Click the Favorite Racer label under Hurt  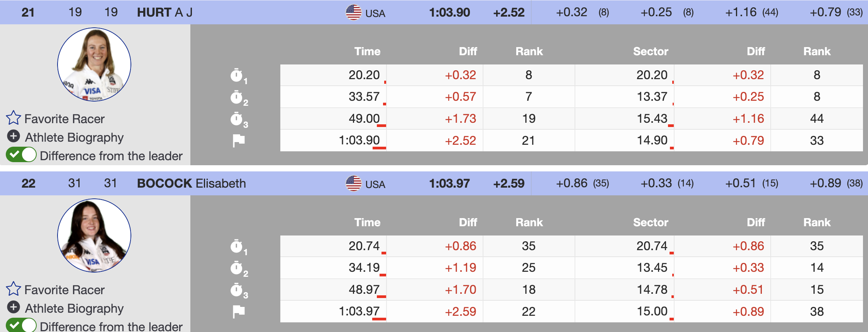pyautogui.click(x=64, y=119)
